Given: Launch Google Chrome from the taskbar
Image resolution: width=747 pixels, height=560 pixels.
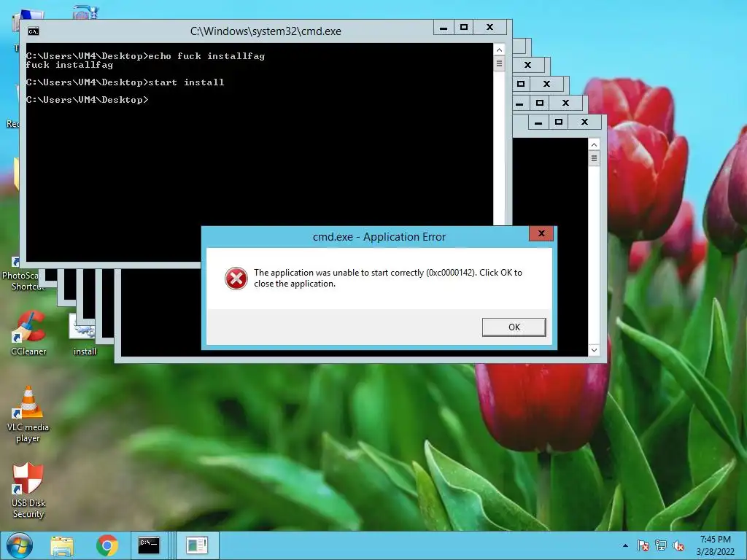Looking at the screenshot, I should (x=107, y=545).
